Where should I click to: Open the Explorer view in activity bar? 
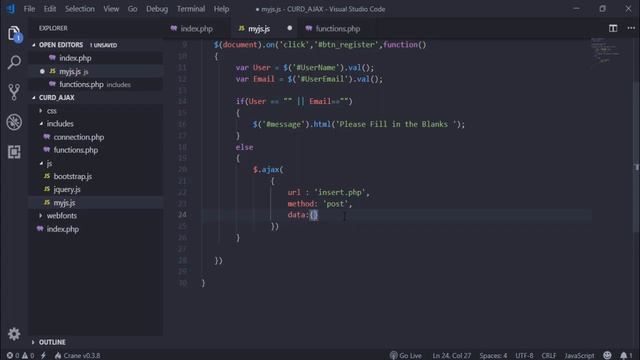tap(14, 33)
